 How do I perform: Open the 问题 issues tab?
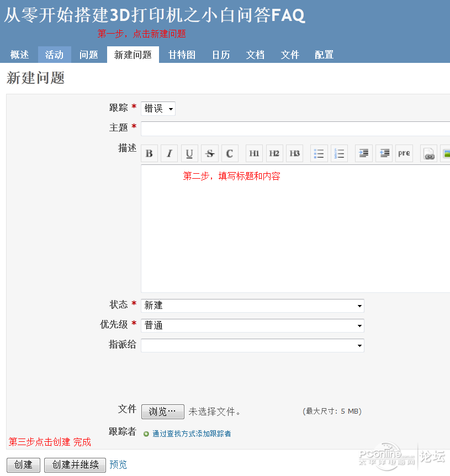tap(89, 55)
